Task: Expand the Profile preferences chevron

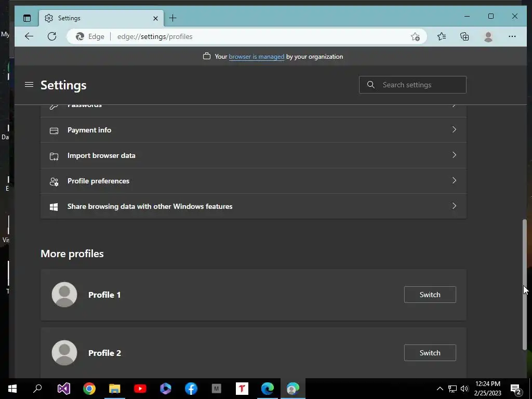Action: click(x=454, y=180)
